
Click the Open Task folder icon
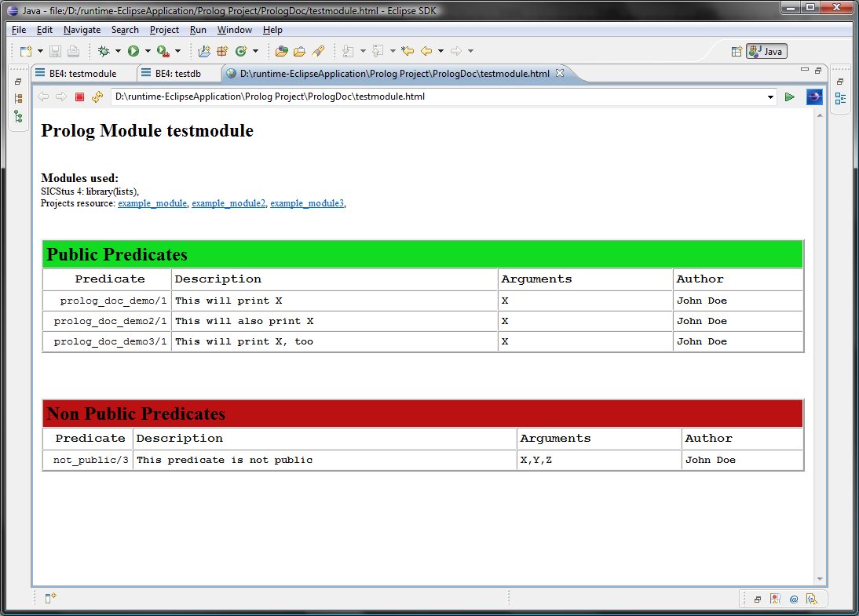[300, 51]
